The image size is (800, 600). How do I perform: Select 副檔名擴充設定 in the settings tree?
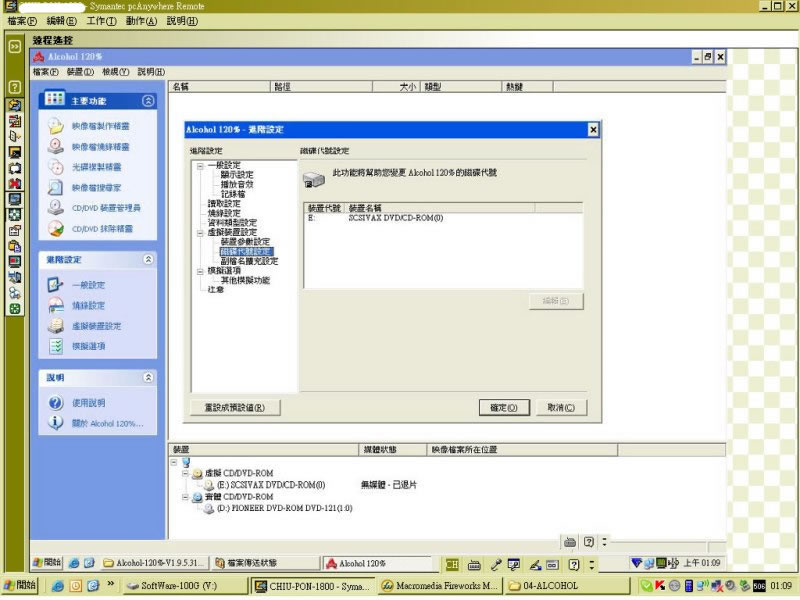pos(249,261)
